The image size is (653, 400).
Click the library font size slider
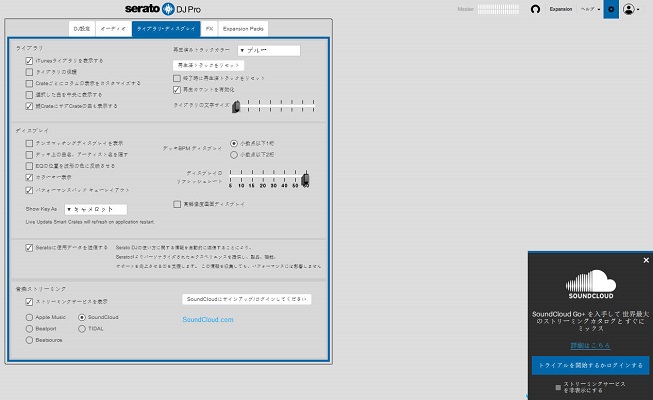[x=275, y=106]
